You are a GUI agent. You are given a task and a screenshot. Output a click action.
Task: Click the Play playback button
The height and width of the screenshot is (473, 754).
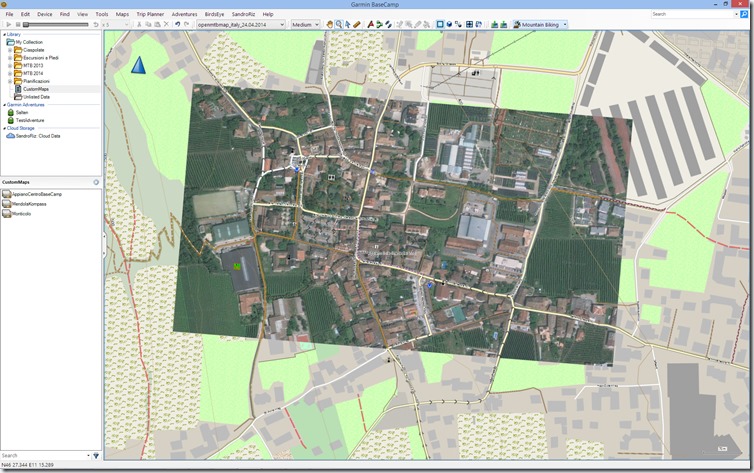9,25
